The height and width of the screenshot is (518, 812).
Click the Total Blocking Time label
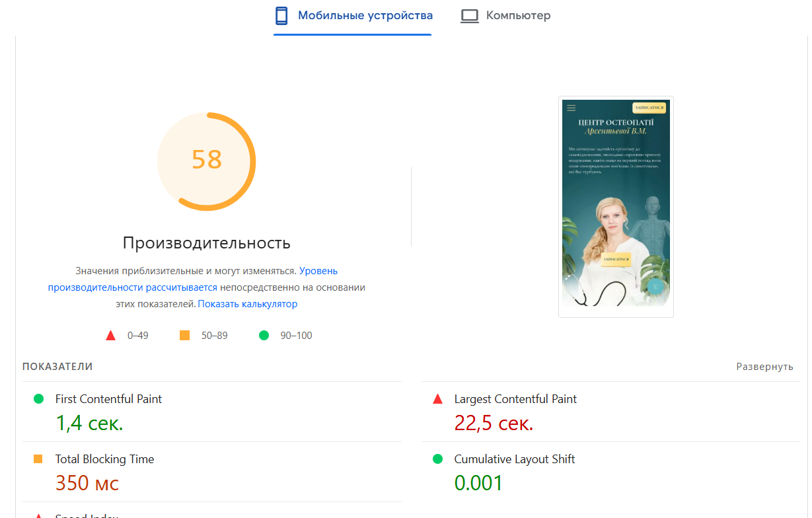point(104,459)
